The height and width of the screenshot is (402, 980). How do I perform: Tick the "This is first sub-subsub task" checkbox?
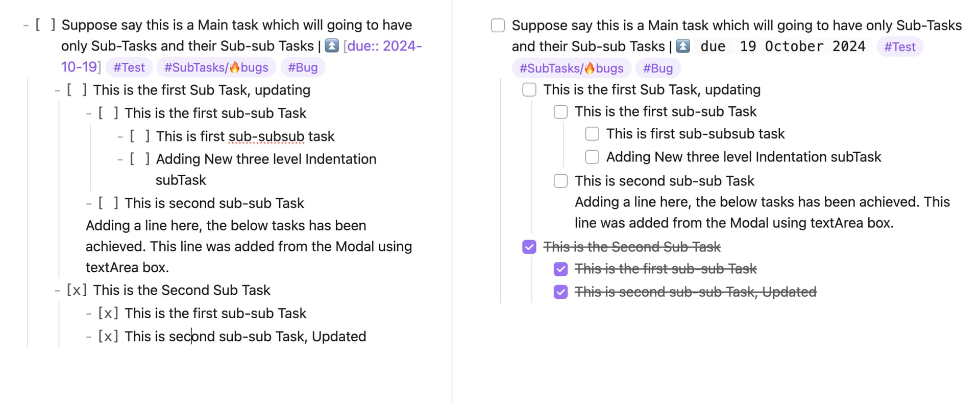pos(592,133)
